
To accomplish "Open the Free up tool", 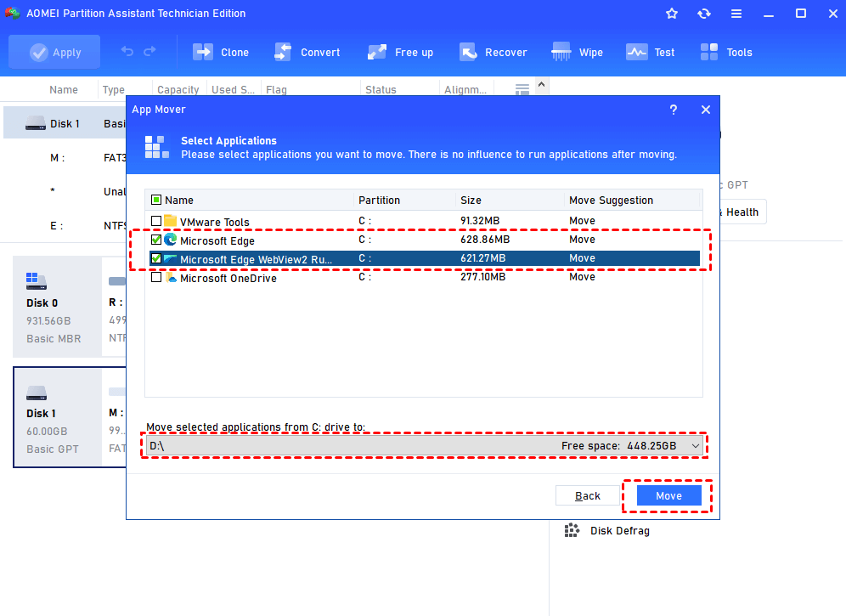I will point(400,52).
